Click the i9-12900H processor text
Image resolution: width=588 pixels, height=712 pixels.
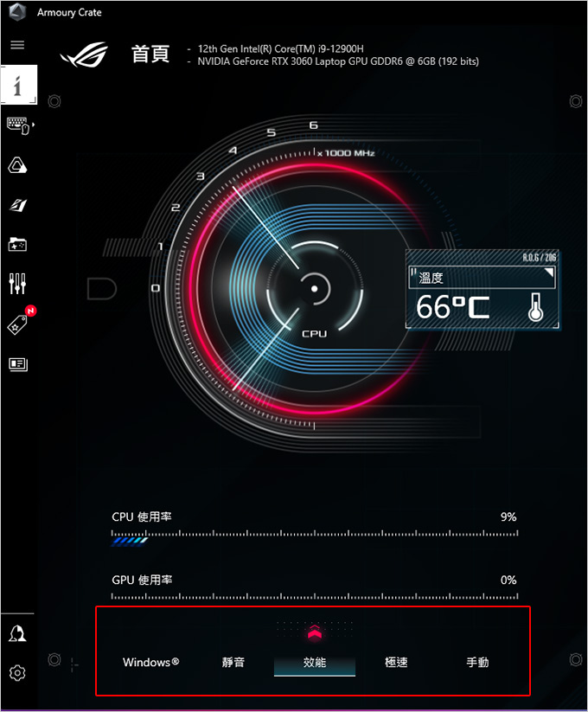pyautogui.click(x=280, y=48)
